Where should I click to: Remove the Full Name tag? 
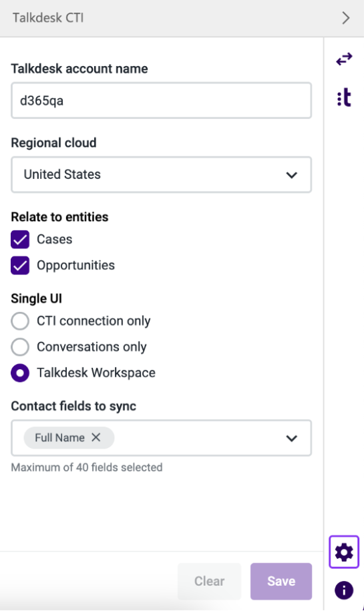click(96, 437)
